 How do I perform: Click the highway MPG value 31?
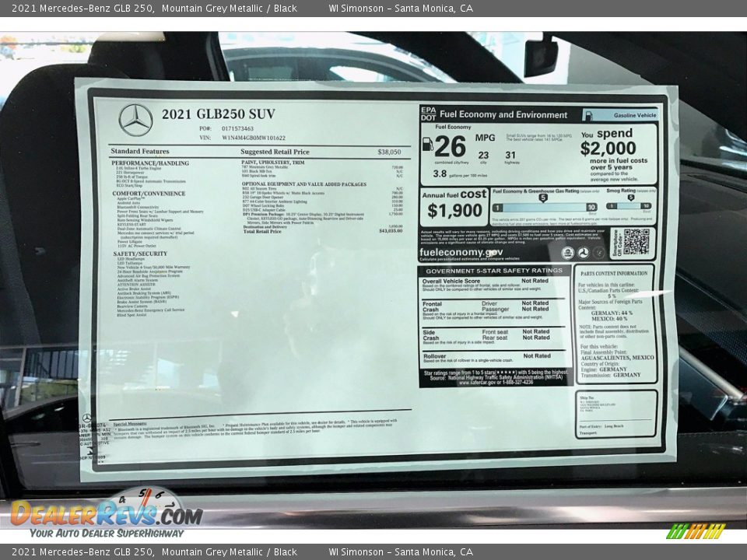[510, 156]
